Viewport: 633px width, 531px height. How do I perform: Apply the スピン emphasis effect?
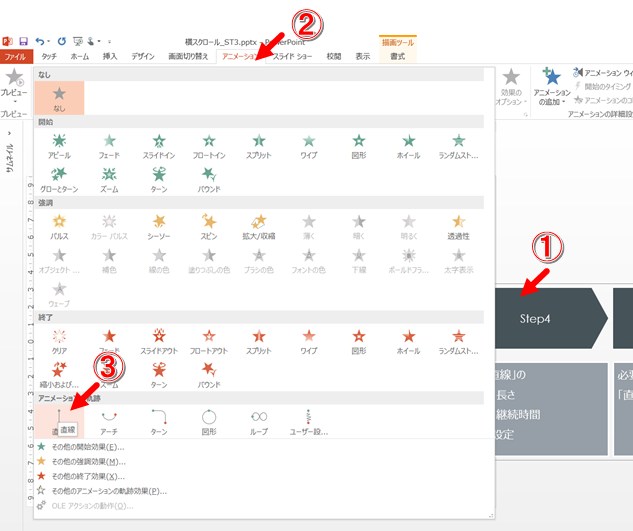[x=209, y=227]
